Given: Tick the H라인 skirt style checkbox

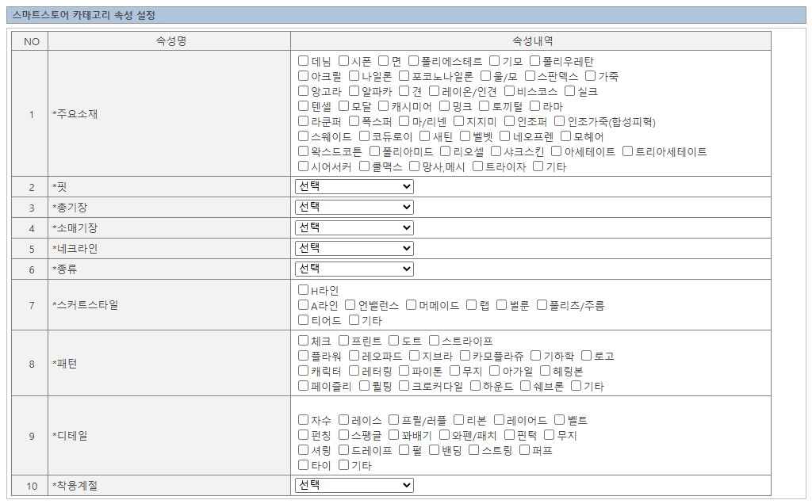Looking at the screenshot, I should tap(304, 290).
